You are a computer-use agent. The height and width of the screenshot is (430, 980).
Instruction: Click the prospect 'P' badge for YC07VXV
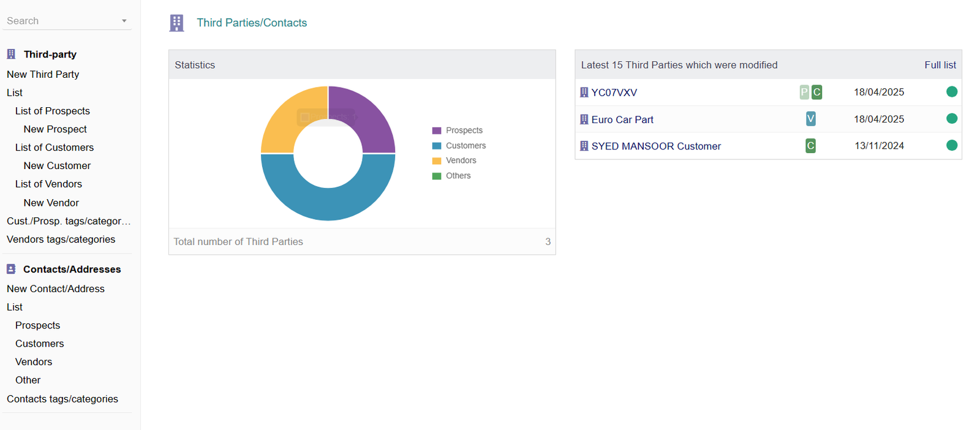coord(804,92)
